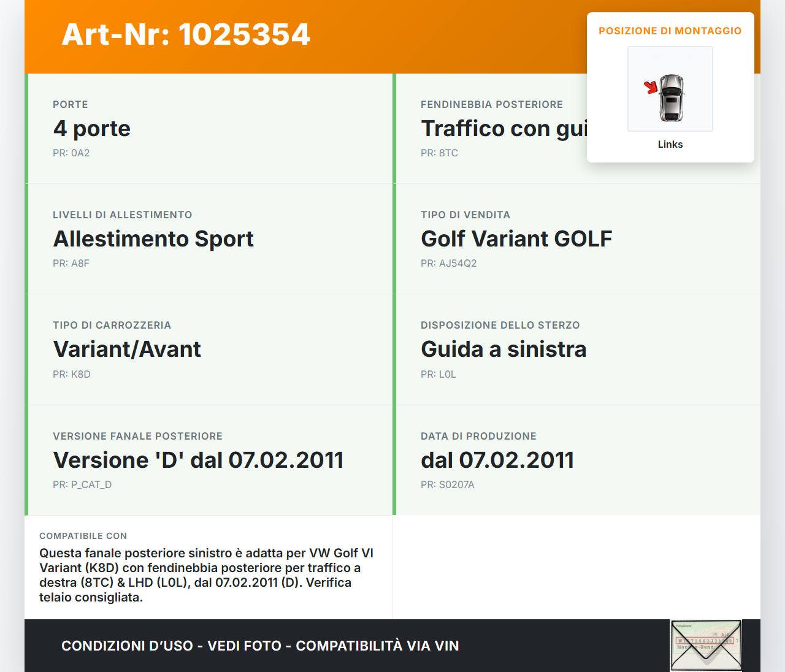Select the POSIZIONE DI MONTAGGIO panel header
This screenshot has width=785, height=672.
click(x=670, y=31)
